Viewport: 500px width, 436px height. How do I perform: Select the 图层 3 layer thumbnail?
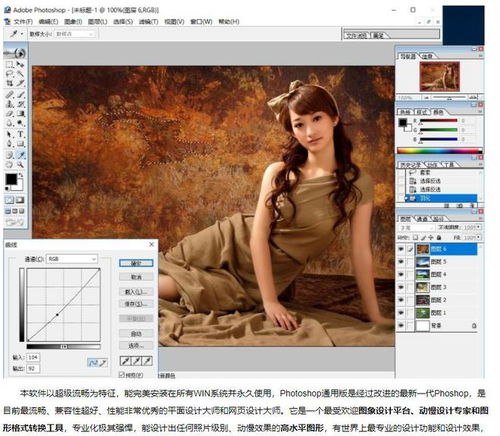422,287
